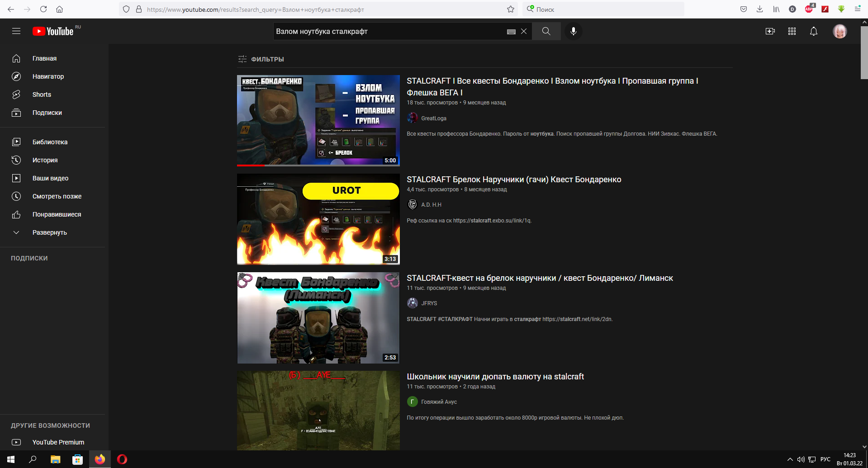Visit the A.D. H.H channel name
This screenshot has width=868, height=468.
(x=431, y=205)
